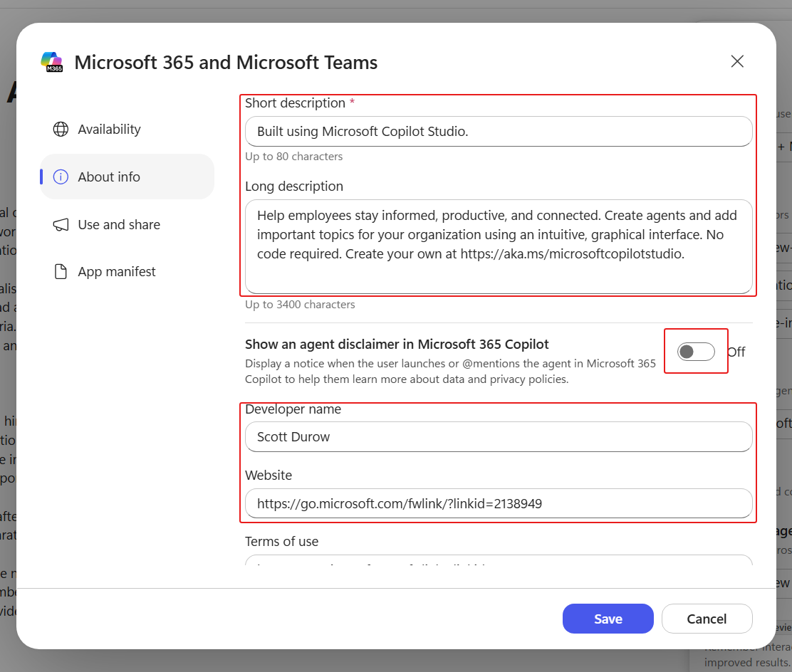Open the Availability section
This screenshot has height=672, width=792.
coord(127,130)
